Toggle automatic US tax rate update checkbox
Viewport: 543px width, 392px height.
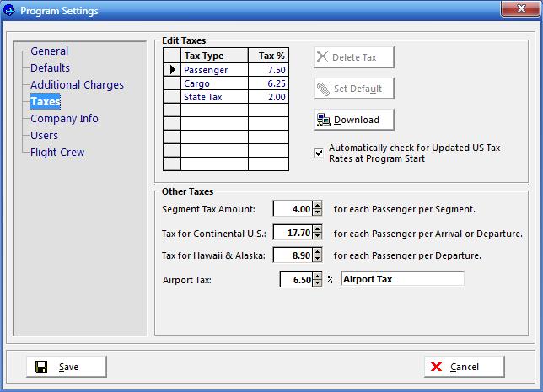(x=319, y=153)
